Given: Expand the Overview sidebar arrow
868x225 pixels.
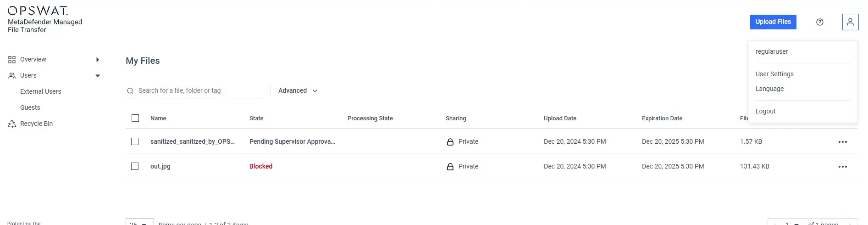Looking at the screenshot, I should tap(97, 60).
